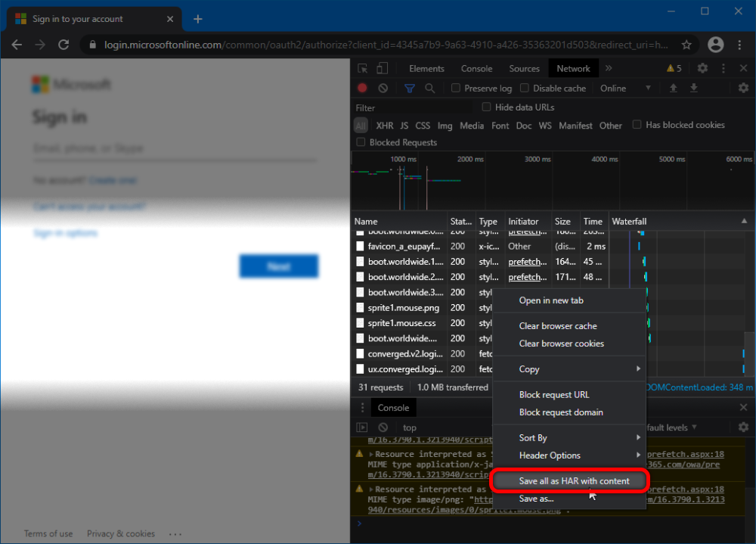Expand Copy submenu in context menu

pos(569,368)
